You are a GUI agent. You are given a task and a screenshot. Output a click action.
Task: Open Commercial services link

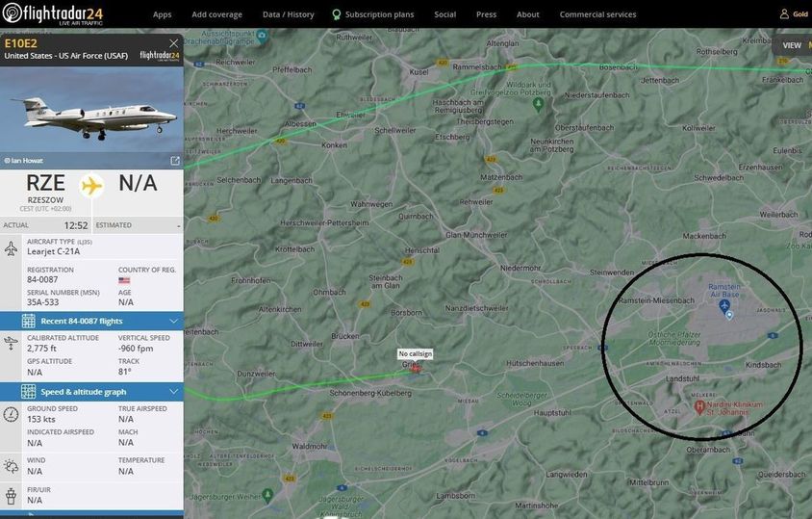tap(597, 14)
